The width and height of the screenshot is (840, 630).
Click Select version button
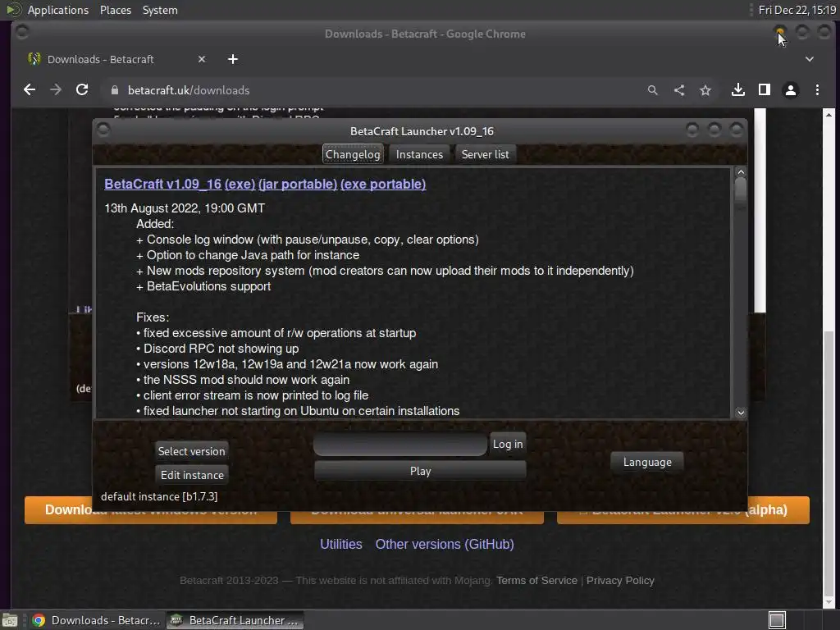pyautogui.click(x=192, y=451)
